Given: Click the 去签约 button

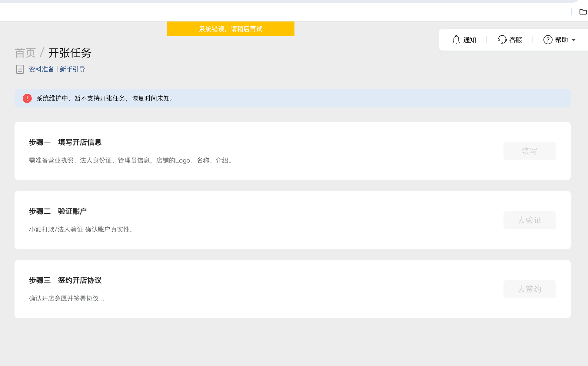Looking at the screenshot, I should tap(530, 289).
